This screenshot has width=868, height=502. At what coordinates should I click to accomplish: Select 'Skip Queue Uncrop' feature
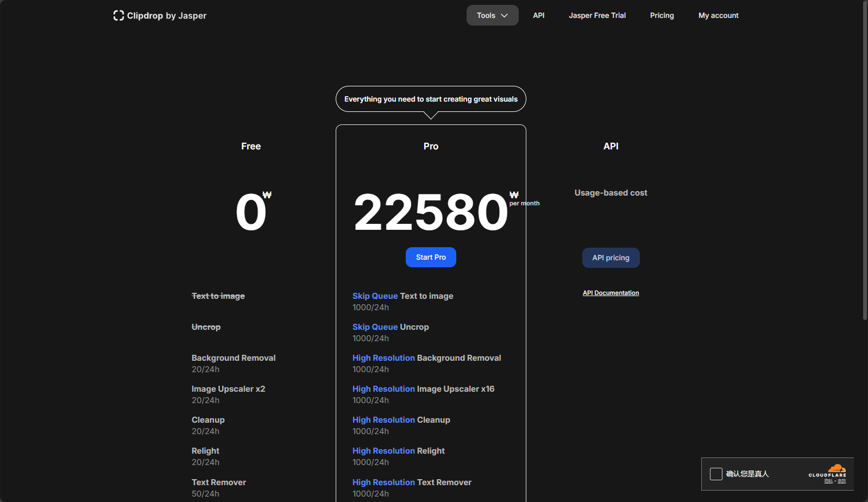tap(391, 327)
